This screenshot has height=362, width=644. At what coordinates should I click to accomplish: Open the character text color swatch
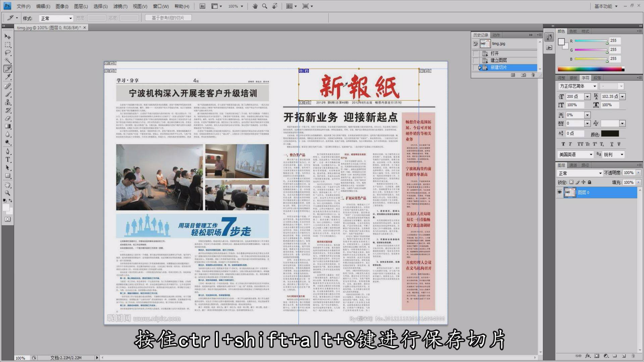pyautogui.click(x=610, y=134)
